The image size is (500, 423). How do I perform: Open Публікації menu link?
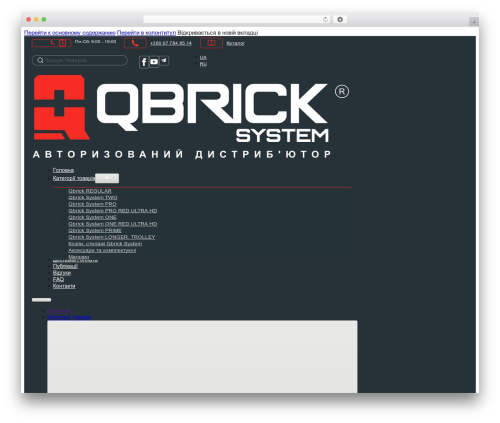[x=65, y=266]
